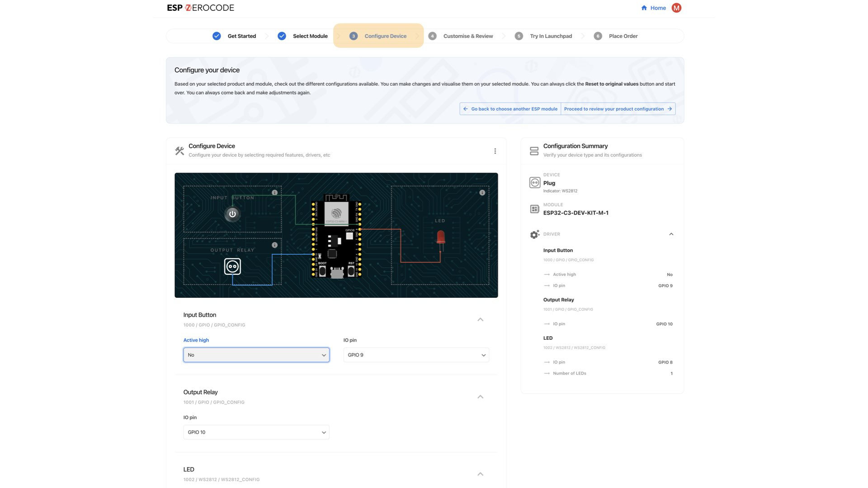The width and height of the screenshot is (868, 488).
Task: Click the ESP ZeroCode logo
Action: 200,8
